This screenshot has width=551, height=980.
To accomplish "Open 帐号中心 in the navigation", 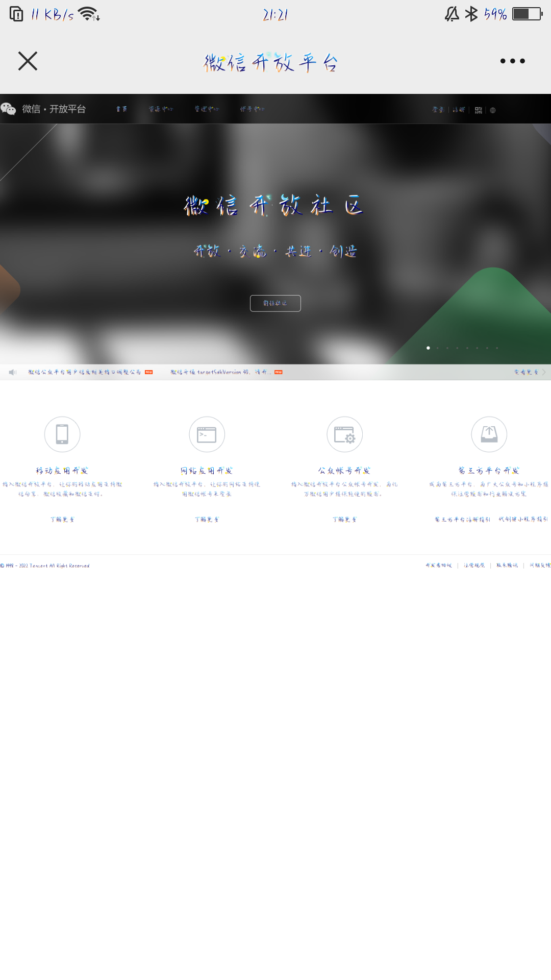I will pyautogui.click(x=253, y=109).
